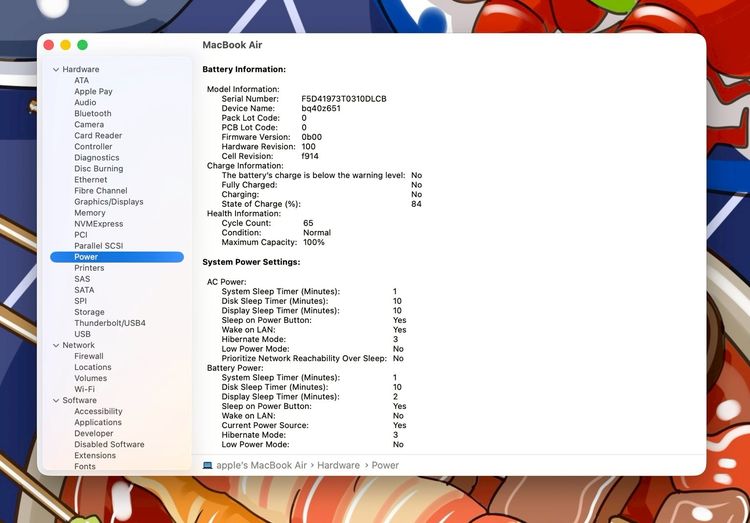Click the Network section label
Image resolution: width=750 pixels, height=523 pixels.
(x=78, y=345)
